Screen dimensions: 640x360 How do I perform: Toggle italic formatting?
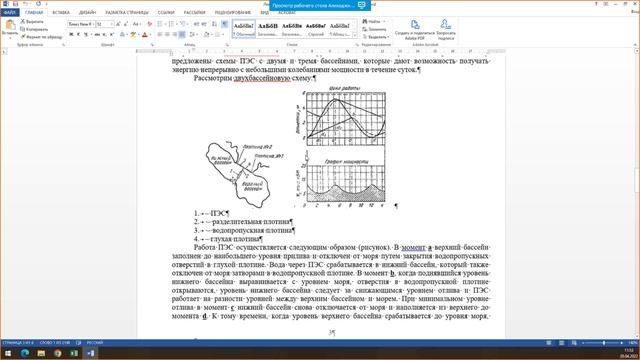coord(78,35)
